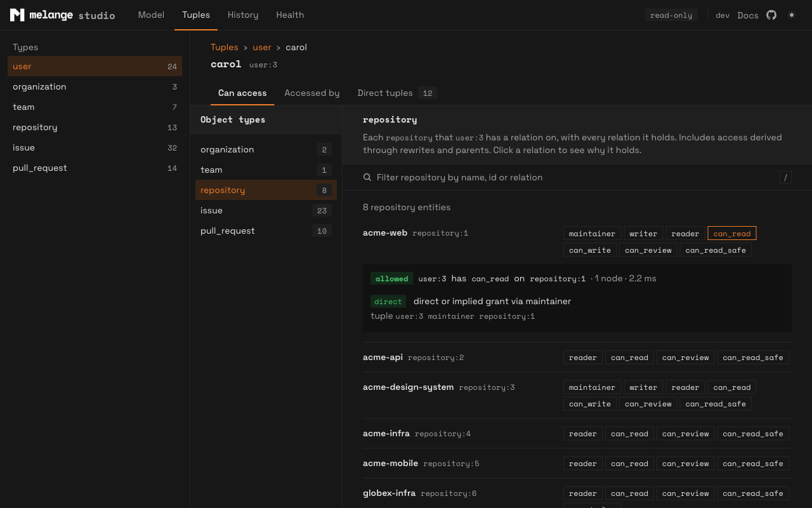This screenshot has height=508, width=812.
Task: Open the GitHub repository icon link
Action: [771, 15]
